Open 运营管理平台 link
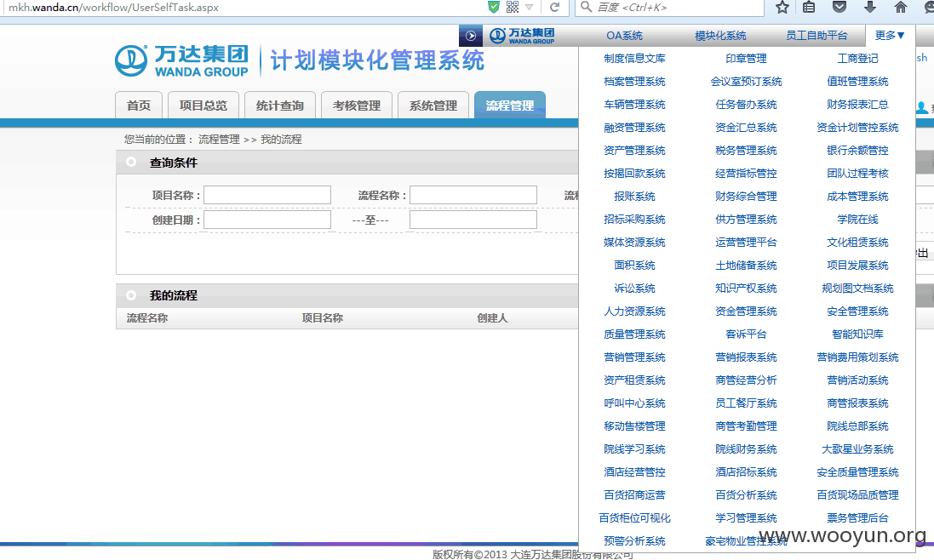 coord(746,243)
